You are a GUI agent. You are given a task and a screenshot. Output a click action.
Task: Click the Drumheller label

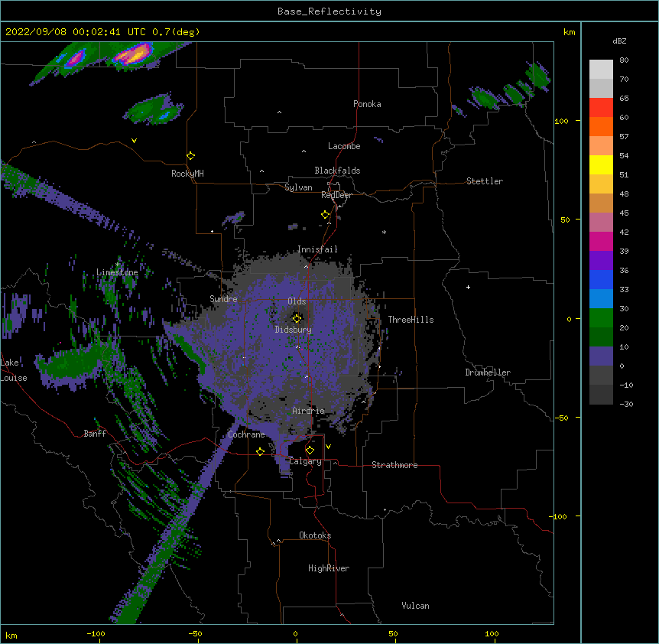[x=488, y=372]
